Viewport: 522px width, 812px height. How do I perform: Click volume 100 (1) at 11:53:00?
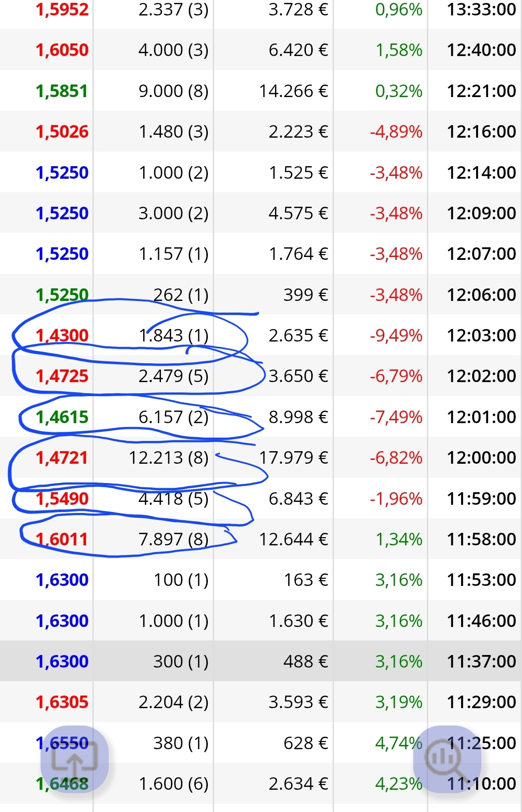tap(181, 580)
